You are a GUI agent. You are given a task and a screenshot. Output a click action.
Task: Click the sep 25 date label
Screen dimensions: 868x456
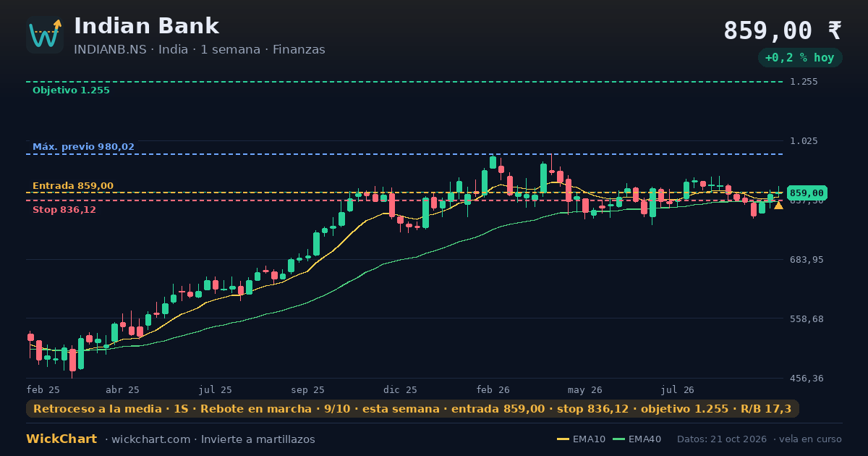[307, 389]
